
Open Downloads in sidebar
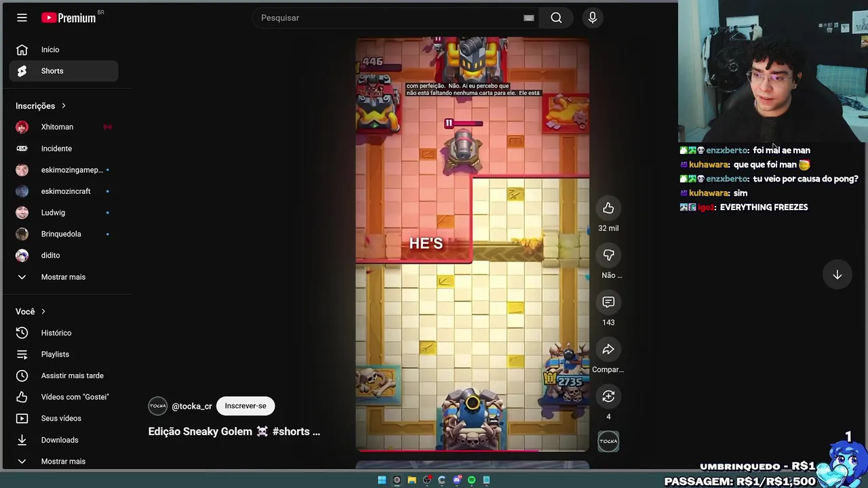tap(64, 440)
